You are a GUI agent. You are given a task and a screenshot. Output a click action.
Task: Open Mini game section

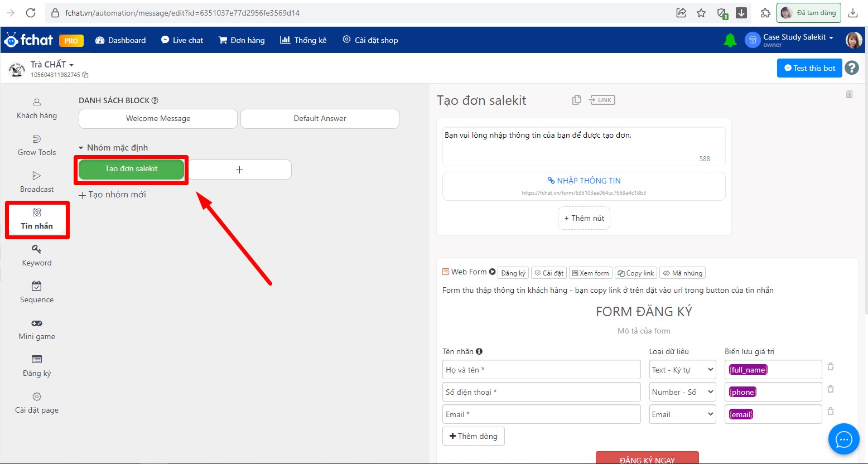click(x=37, y=330)
